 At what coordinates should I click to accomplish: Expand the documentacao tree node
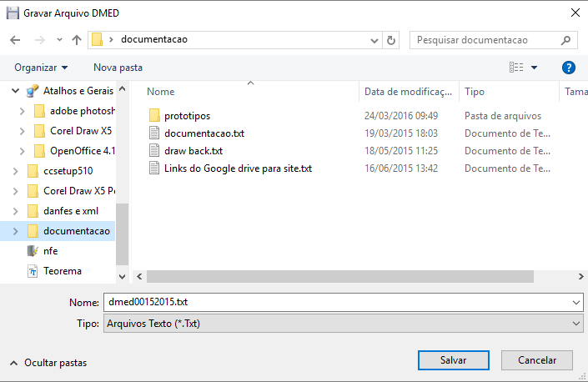tap(15, 231)
